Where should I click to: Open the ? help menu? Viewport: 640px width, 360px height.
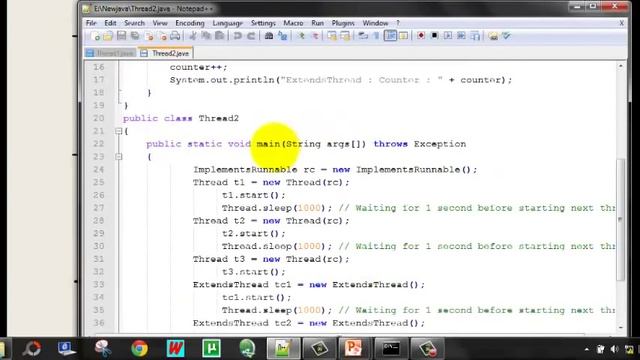click(398, 23)
